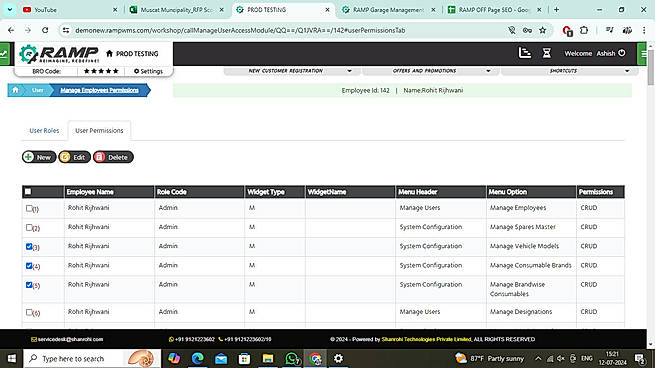The width and height of the screenshot is (655, 368).
Task: Click the five-star rating
Action: tap(101, 71)
